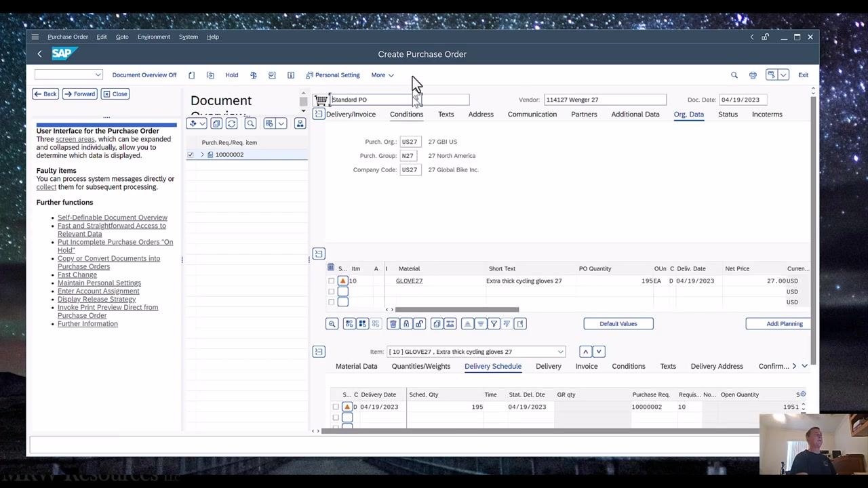This screenshot has height=488, width=868.
Task: Click the information help icon in toolbar
Action: [x=291, y=75]
